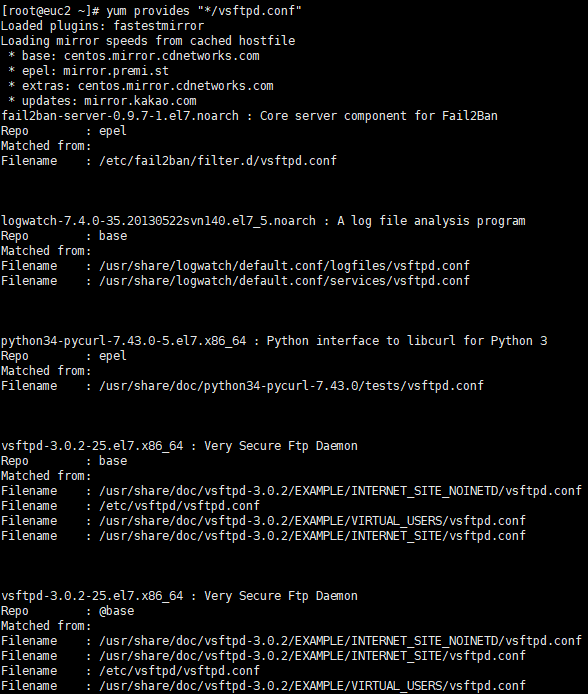The height and width of the screenshot is (694, 588).
Task: Click the first INTERNET_SITE_NOINETD/vsftpd.conf path
Action: 341,491
